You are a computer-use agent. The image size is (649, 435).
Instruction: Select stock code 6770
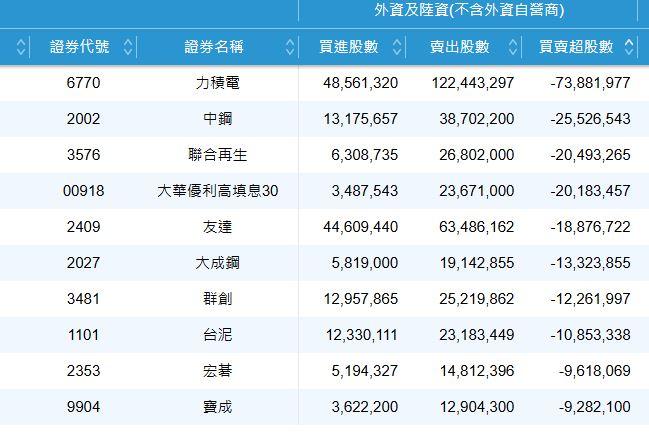84,83
